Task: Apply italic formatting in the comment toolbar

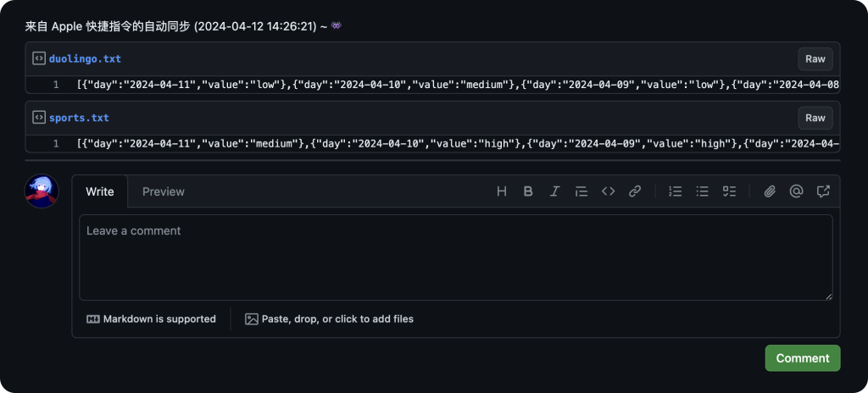Action: point(554,191)
